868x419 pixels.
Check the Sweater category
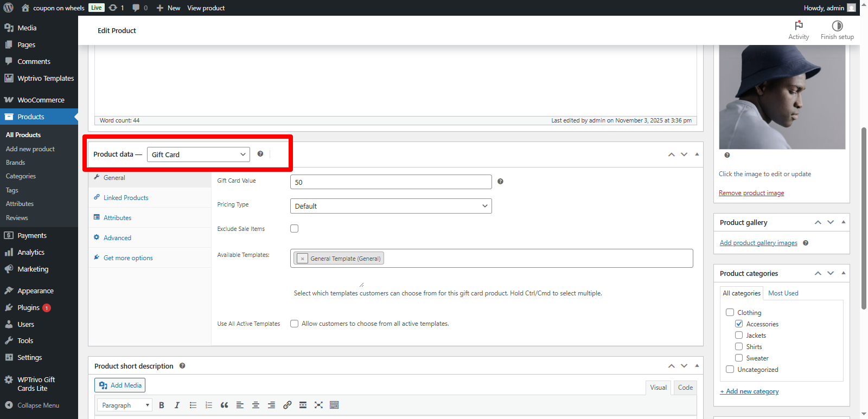coord(739,358)
